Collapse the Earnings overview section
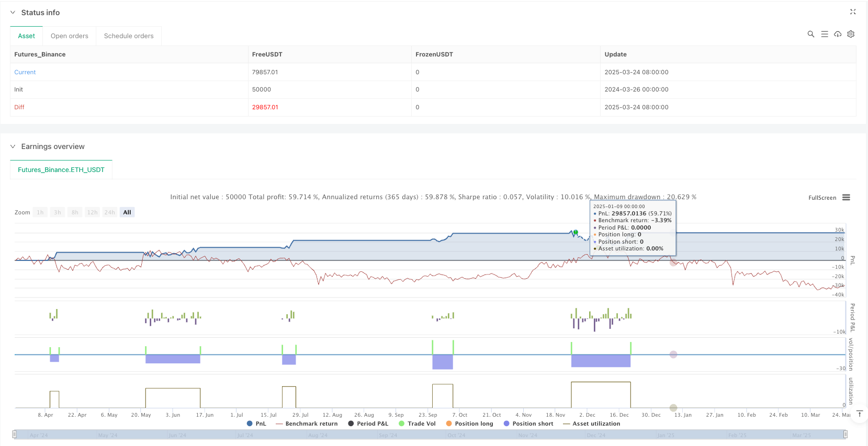Viewport: 868px width, 446px height. pyautogui.click(x=13, y=146)
